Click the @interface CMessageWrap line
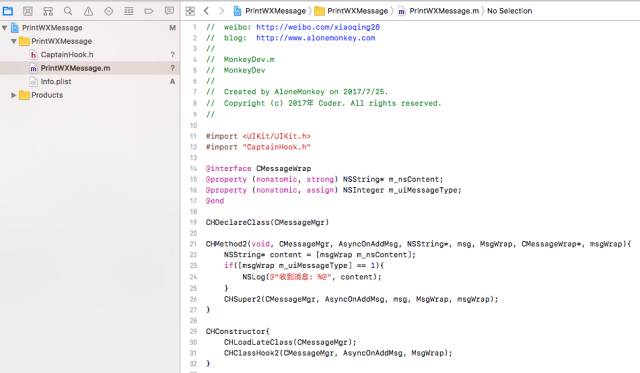 [x=258, y=169]
